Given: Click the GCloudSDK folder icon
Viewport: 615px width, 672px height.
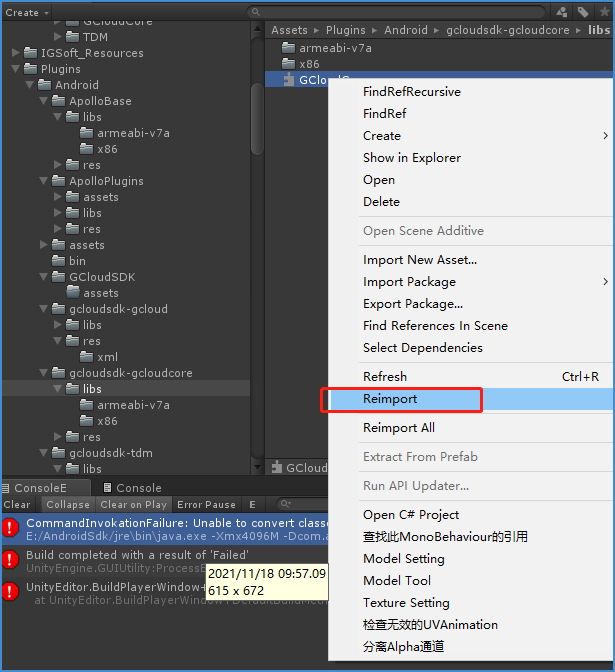Looking at the screenshot, I should [x=59, y=277].
